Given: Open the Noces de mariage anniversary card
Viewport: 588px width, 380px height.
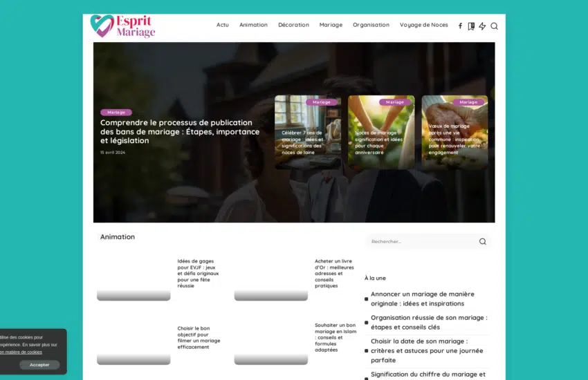Looking at the screenshot, I should click(380, 142).
